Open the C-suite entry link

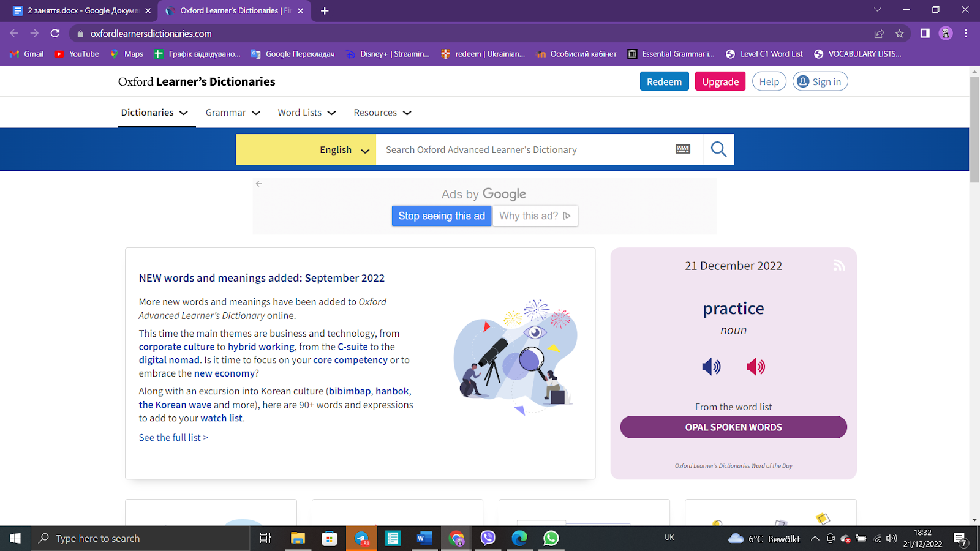tap(353, 347)
